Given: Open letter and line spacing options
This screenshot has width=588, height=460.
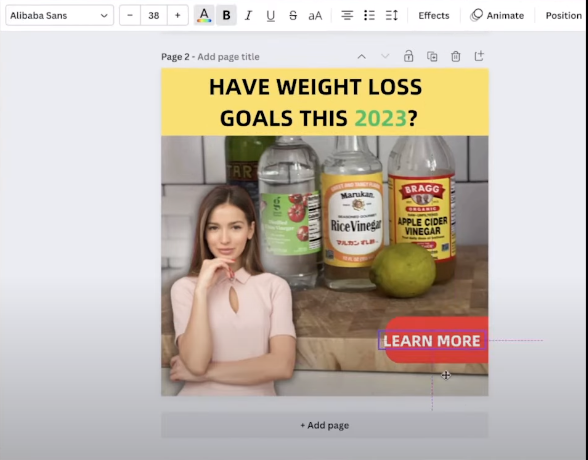Looking at the screenshot, I should point(392,15).
